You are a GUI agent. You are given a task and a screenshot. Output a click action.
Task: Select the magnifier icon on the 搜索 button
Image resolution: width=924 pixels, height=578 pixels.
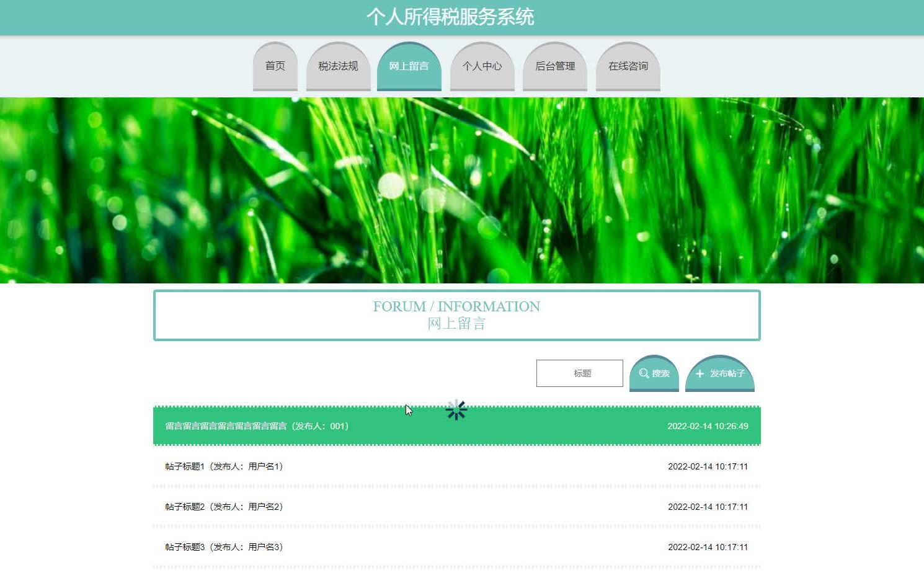tap(644, 373)
